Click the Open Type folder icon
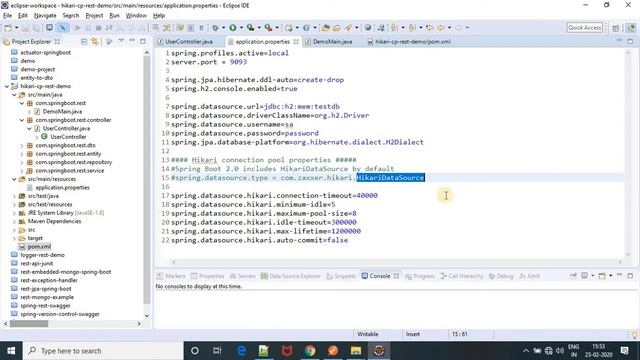640x360 pixels. tap(326, 28)
